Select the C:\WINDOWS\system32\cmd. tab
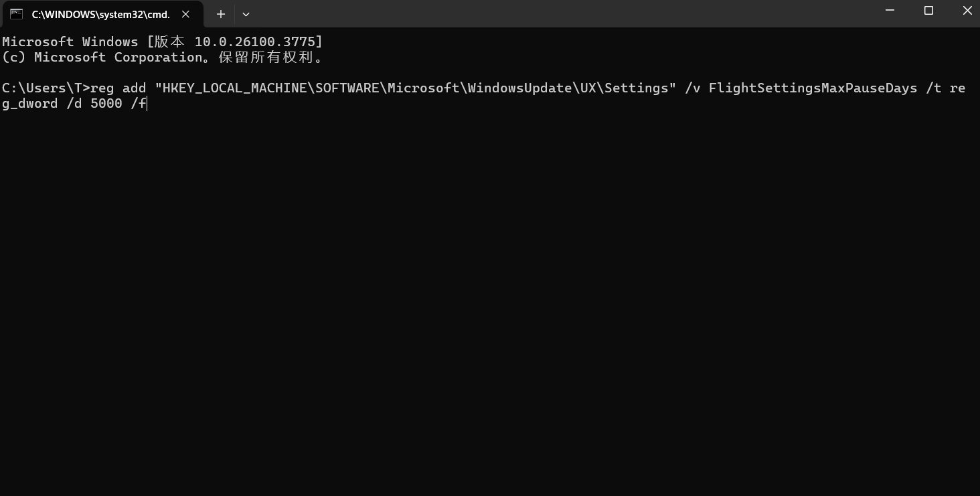980x496 pixels. click(x=101, y=14)
